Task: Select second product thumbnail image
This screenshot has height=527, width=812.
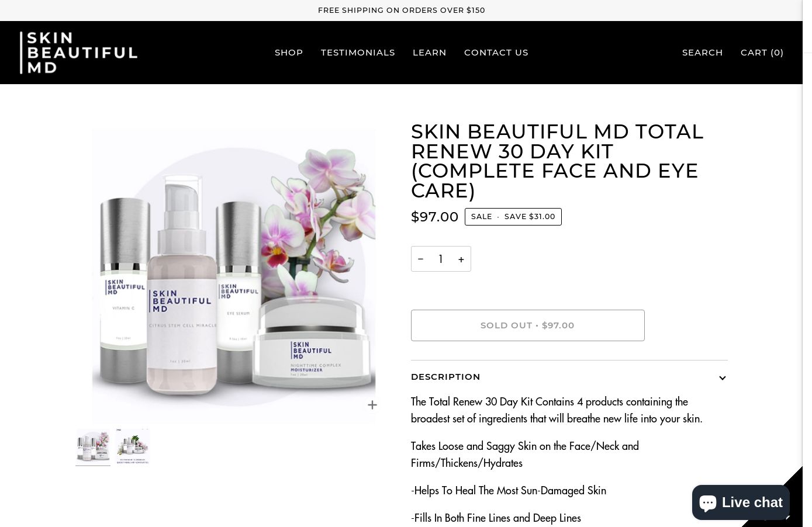Action: coord(133,446)
